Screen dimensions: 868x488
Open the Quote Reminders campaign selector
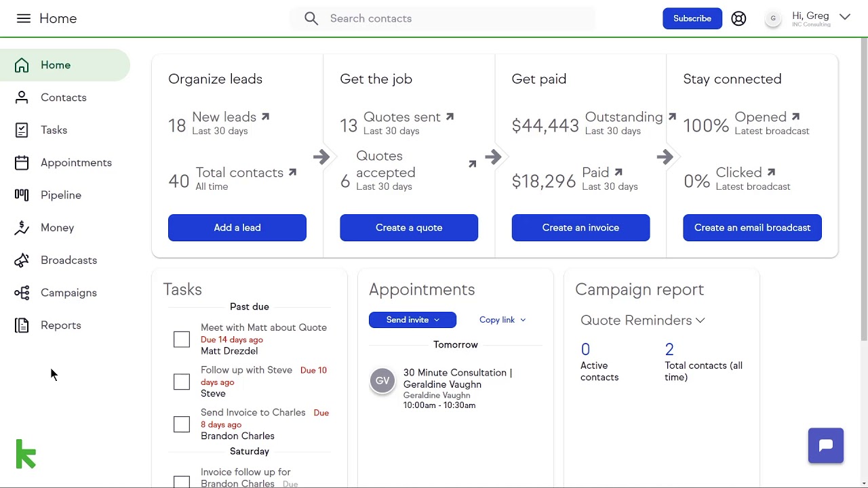pos(642,320)
